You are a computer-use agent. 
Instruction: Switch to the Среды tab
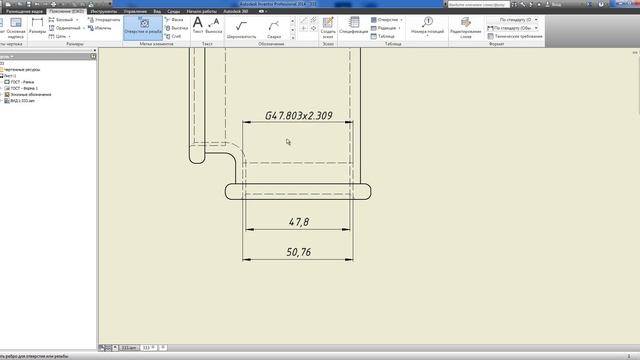(x=173, y=11)
